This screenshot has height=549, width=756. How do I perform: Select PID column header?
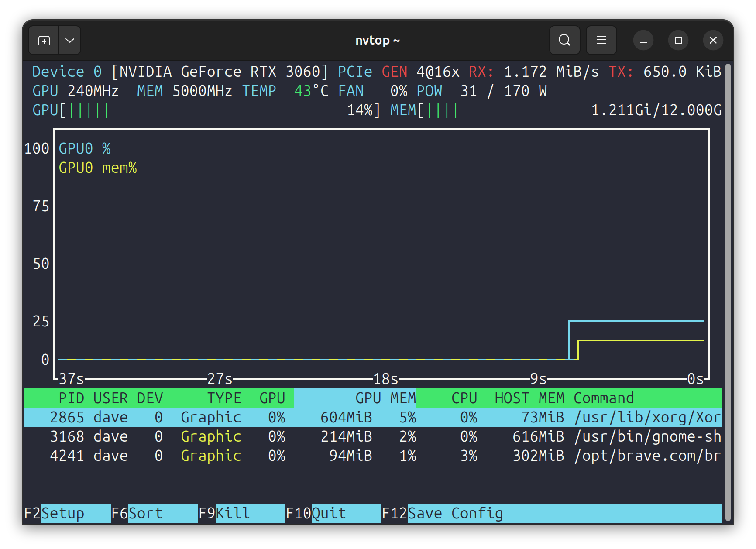pos(72,398)
